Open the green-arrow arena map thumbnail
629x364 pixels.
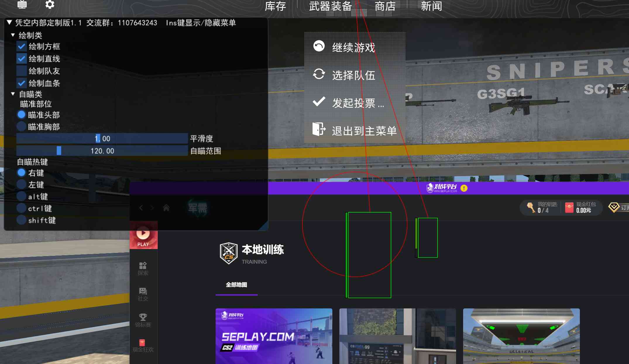tap(521, 336)
